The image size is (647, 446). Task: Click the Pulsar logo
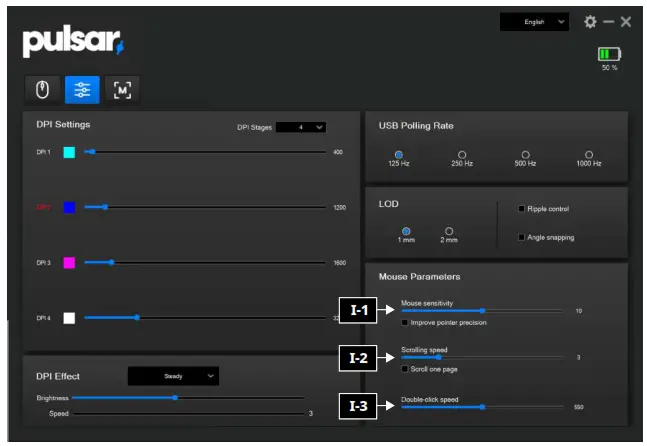coord(73,42)
